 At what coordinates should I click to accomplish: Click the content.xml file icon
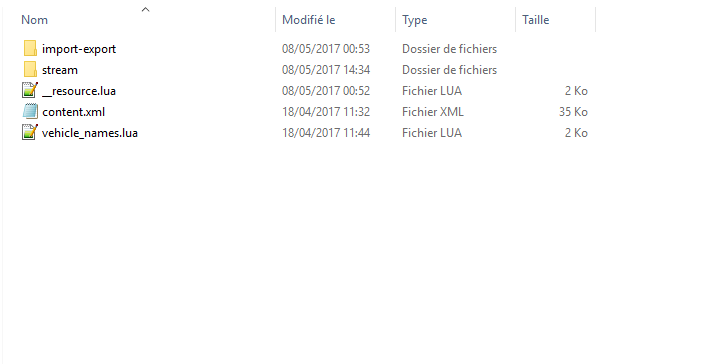[x=30, y=111]
